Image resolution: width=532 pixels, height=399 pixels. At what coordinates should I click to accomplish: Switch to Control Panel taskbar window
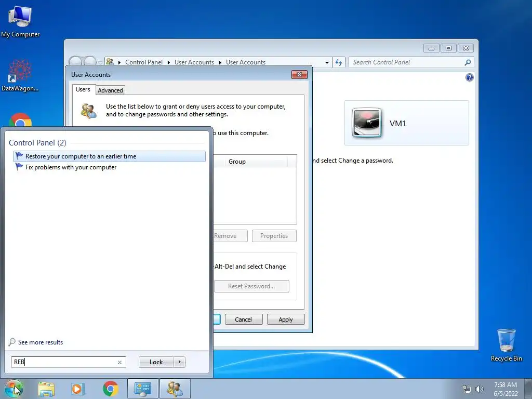click(142, 389)
